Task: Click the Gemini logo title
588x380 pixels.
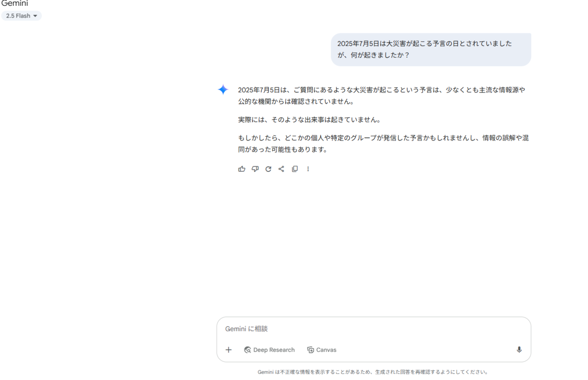Action: click(14, 3)
